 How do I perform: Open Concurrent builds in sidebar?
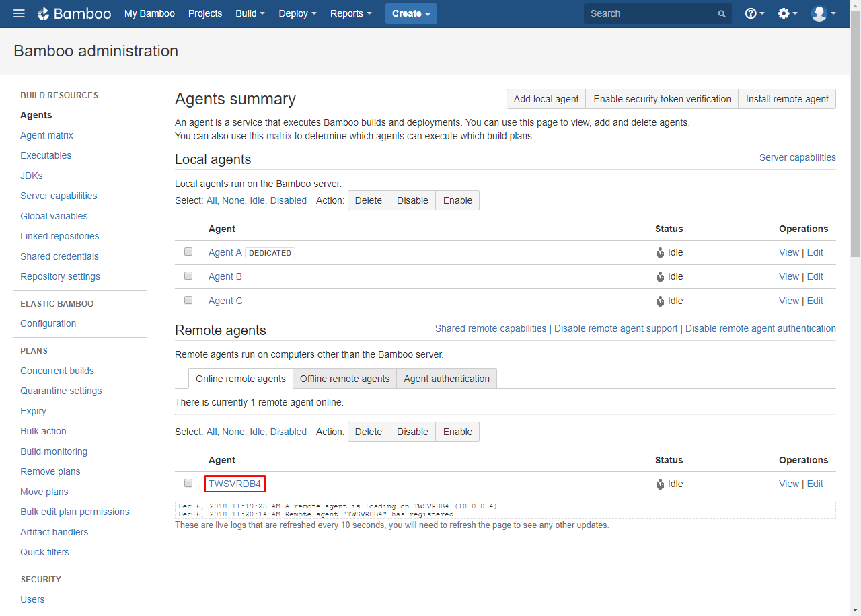click(57, 371)
